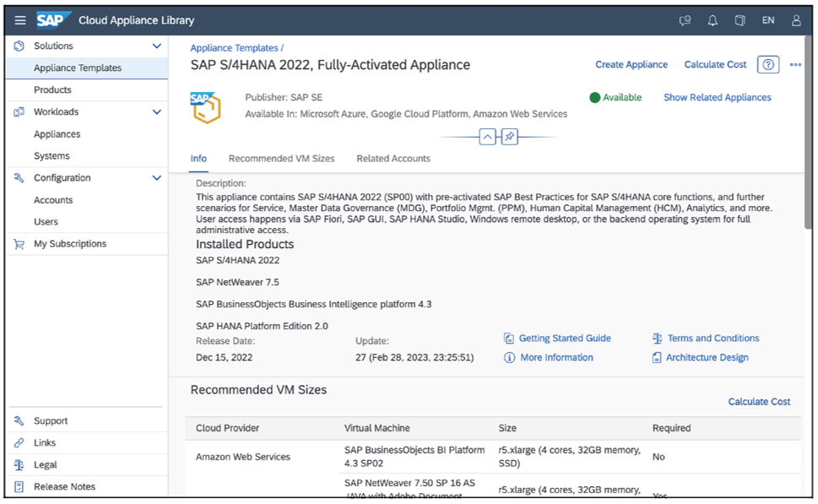Image resolution: width=818 pixels, height=504 pixels.
Task: Click the Architecture Design document icon
Action: 657,357
